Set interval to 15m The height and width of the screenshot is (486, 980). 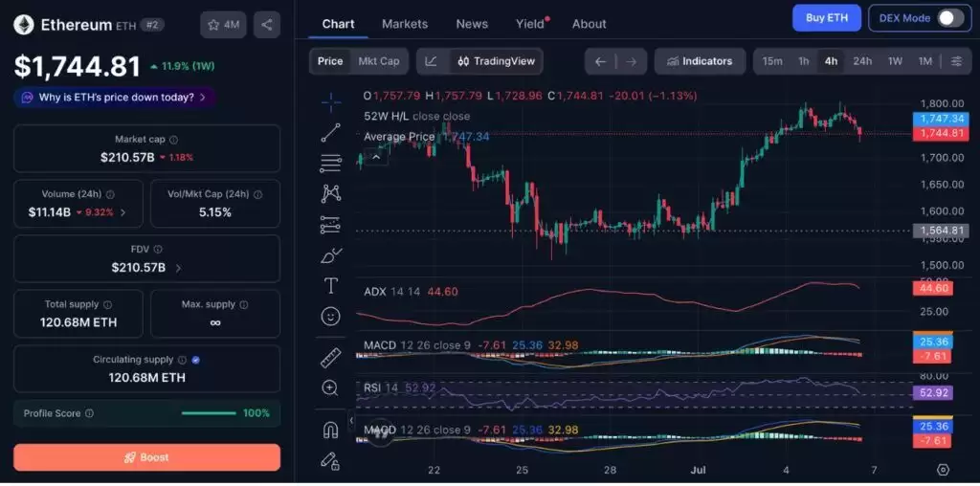[772, 61]
